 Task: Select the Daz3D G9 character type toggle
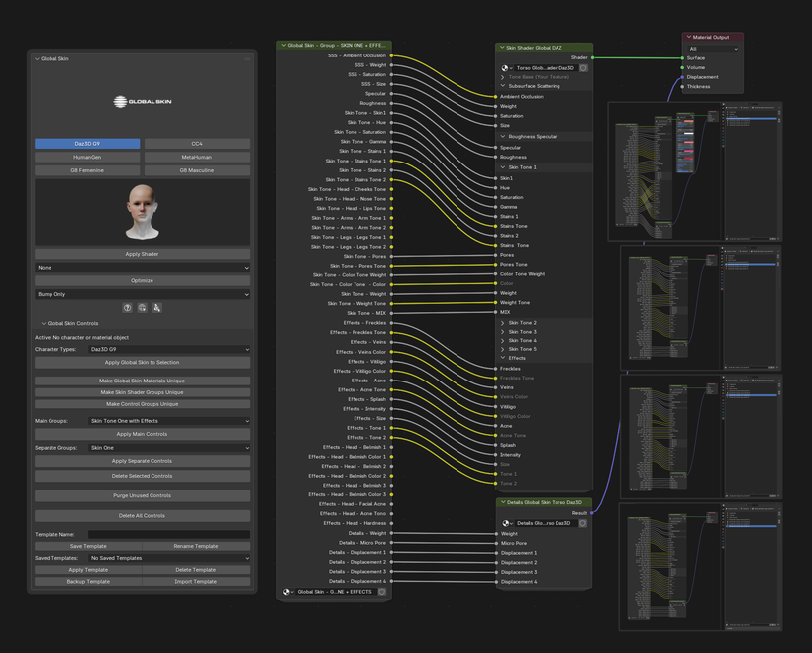(x=87, y=144)
